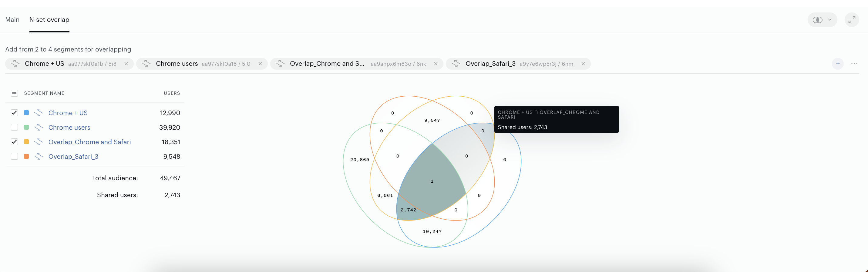Image resolution: width=868 pixels, height=272 pixels.
Task: Select the N-set overlap tab
Action: 49,19
